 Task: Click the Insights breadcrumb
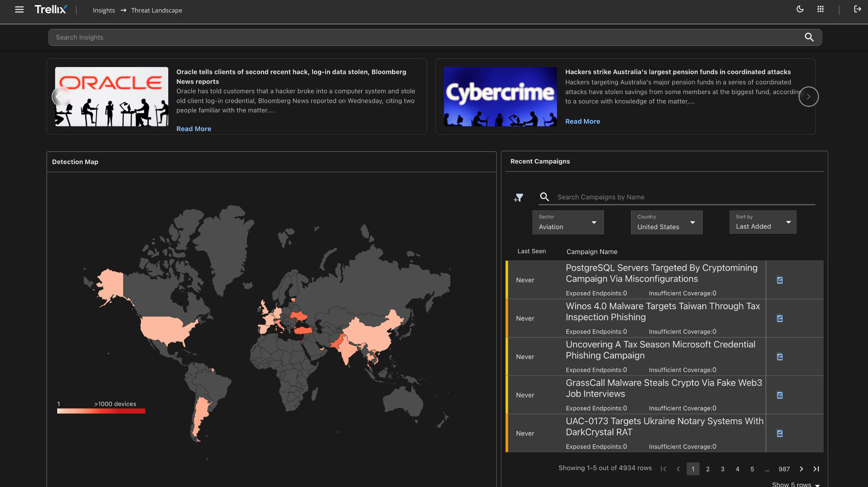pos(104,10)
